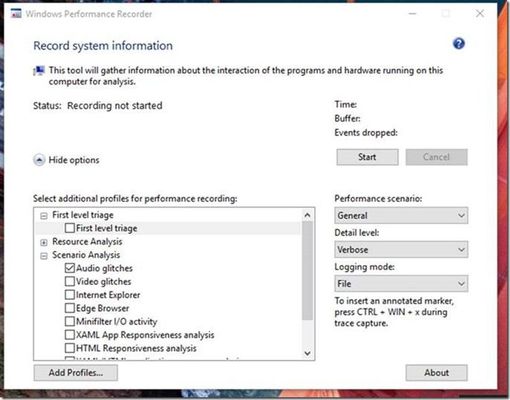Click the 'Events dropped:' label

pyautogui.click(x=366, y=133)
